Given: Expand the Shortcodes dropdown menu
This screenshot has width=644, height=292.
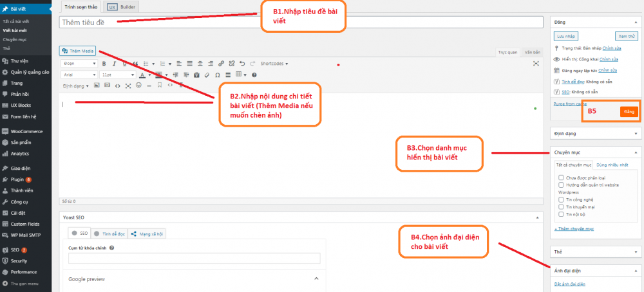Looking at the screenshot, I should click(x=274, y=64).
